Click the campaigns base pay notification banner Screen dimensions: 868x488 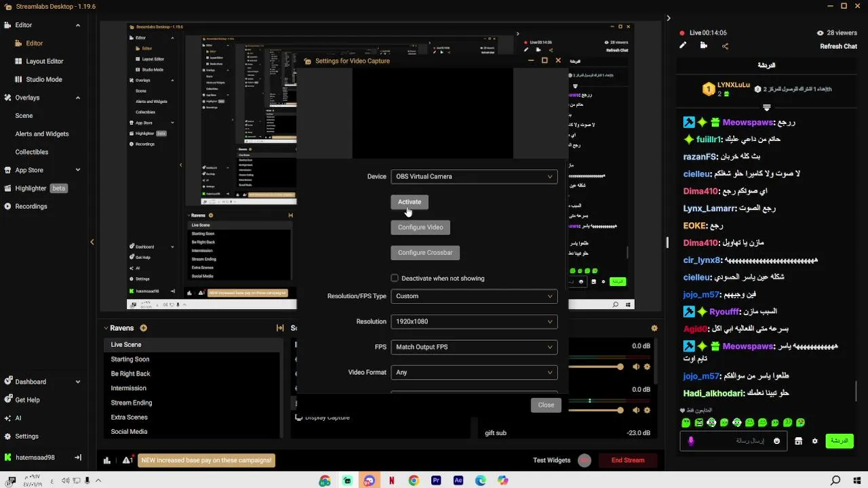[207, 460]
